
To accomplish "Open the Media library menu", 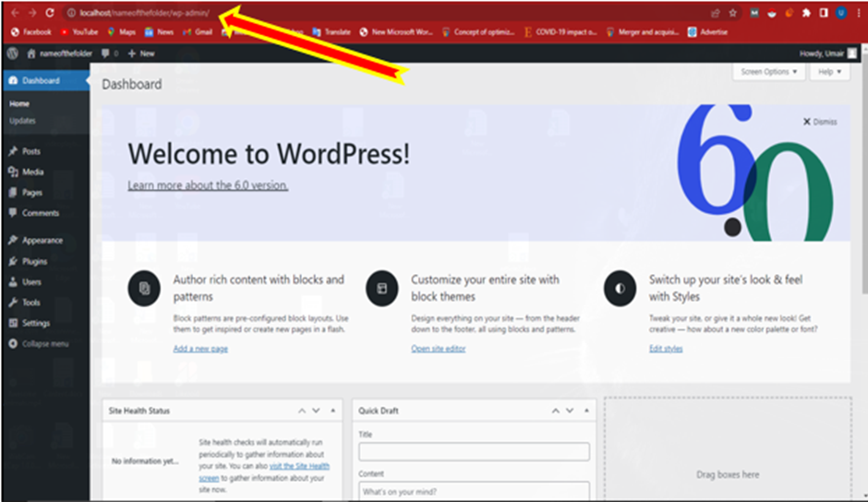I will click(x=32, y=173).
